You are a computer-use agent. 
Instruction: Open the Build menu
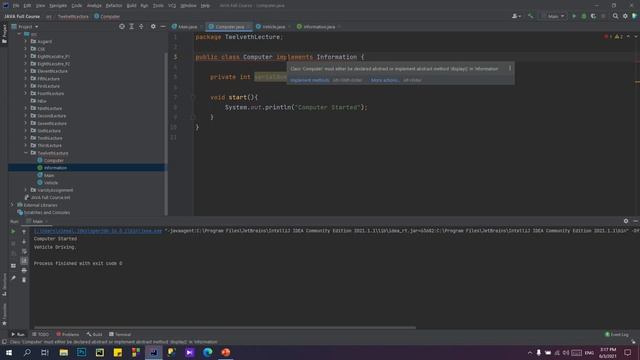131,6
